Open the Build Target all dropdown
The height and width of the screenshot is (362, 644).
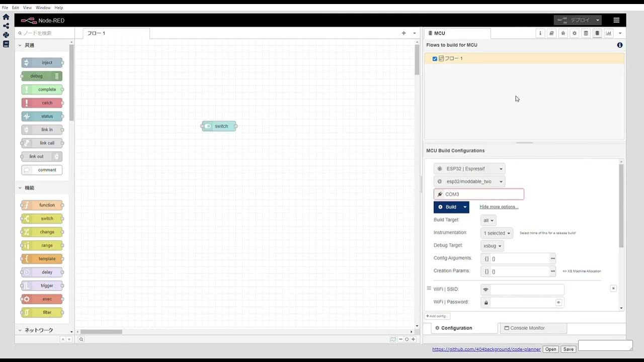(x=488, y=220)
